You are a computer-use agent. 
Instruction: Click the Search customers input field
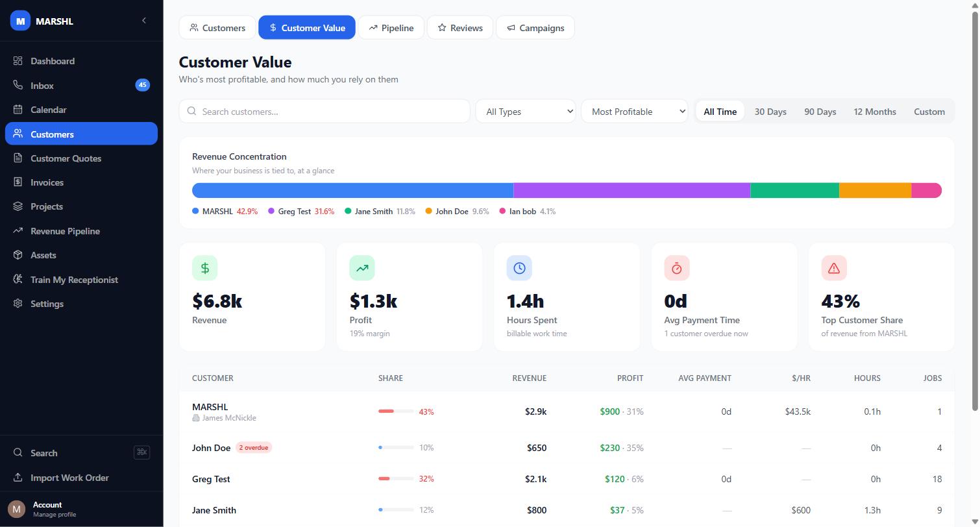click(x=325, y=111)
